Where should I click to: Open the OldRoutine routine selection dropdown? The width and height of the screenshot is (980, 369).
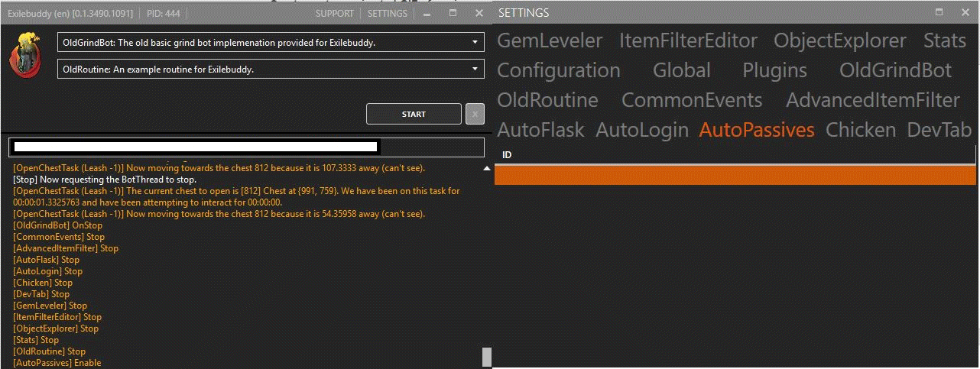click(x=271, y=70)
